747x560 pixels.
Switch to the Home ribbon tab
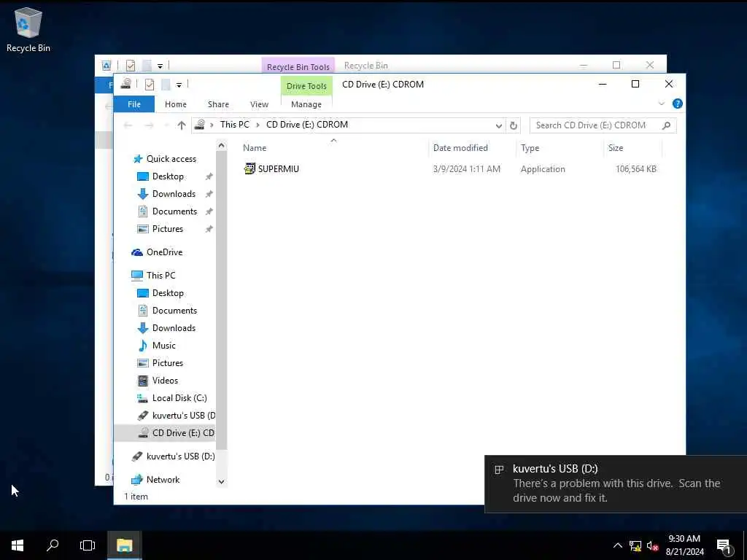(176, 104)
